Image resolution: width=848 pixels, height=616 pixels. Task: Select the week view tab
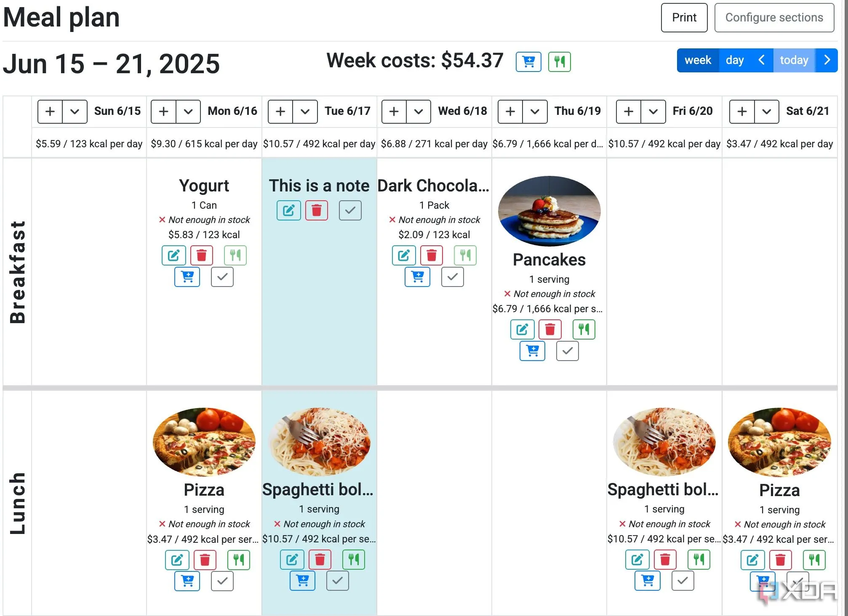[x=698, y=60]
